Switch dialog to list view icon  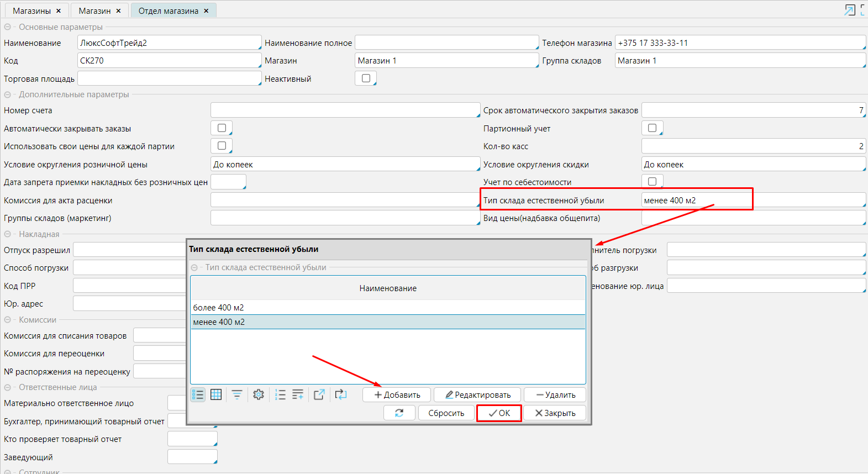(x=198, y=394)
